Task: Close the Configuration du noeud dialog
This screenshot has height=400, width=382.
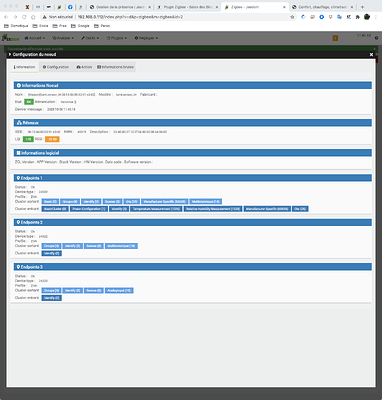Action: 371,54
